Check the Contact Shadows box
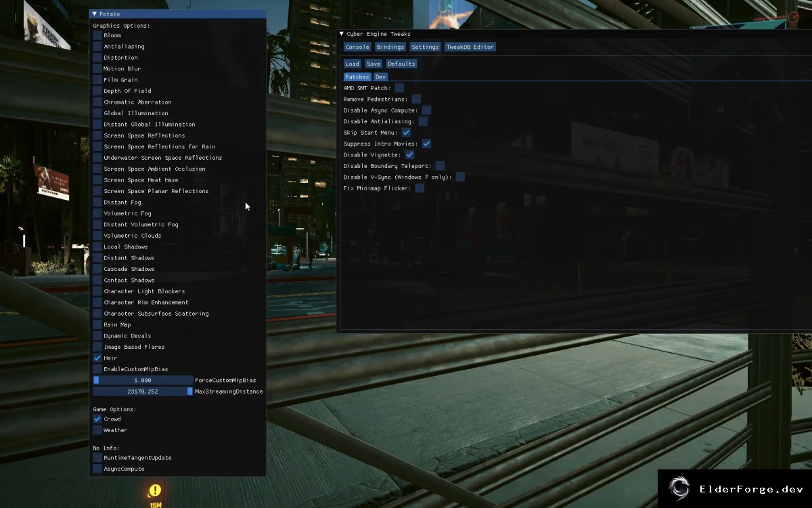This screenshot has height=508, width=812. [x=97, y=280]
